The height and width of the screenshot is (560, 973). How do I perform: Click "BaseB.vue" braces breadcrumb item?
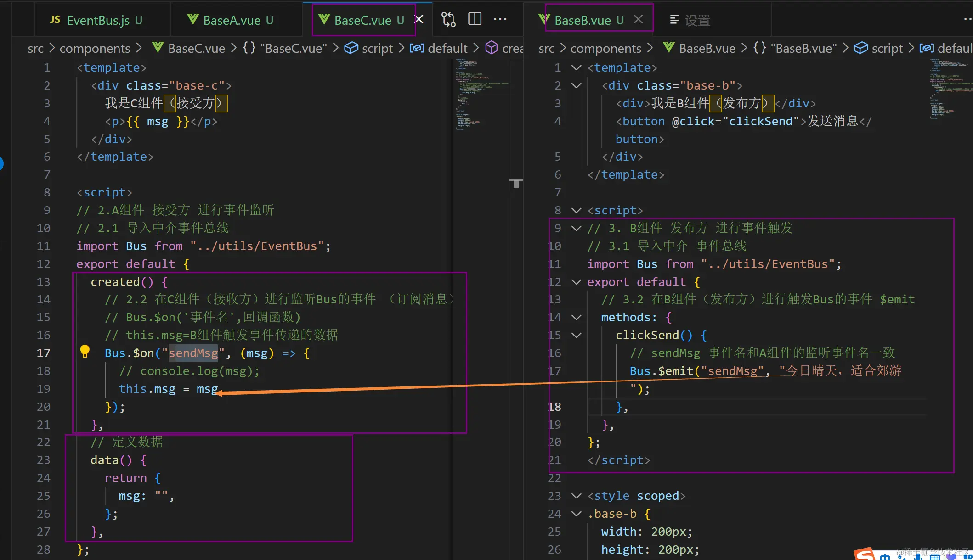795,48
